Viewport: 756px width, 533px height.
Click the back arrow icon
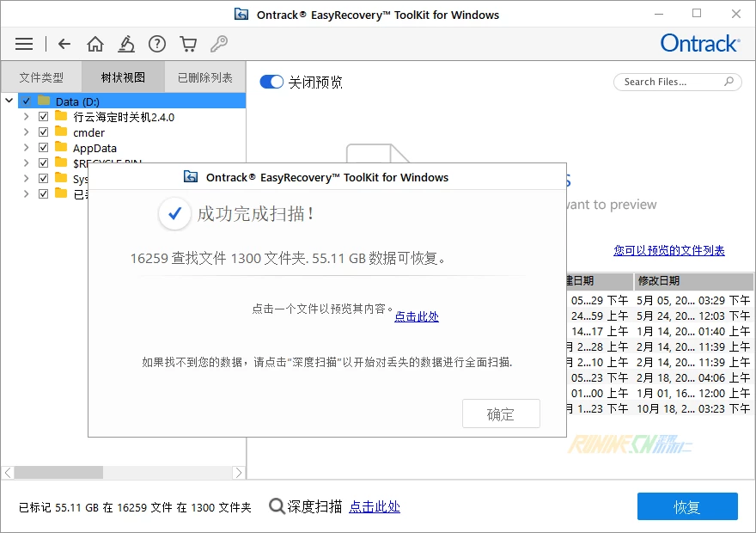pyautogui.click(x=64, y=44)
